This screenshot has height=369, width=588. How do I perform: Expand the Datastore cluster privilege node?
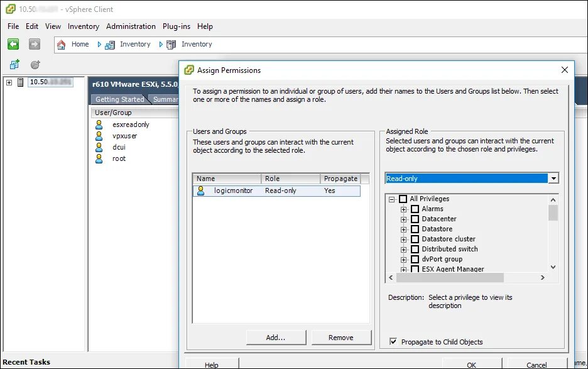[403, 240]
